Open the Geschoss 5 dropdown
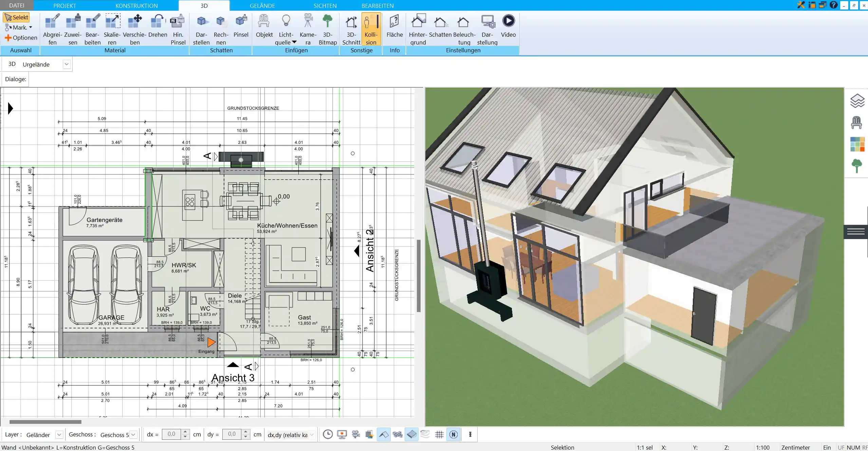This screenshot has height=451, width=868. point(133,435)
